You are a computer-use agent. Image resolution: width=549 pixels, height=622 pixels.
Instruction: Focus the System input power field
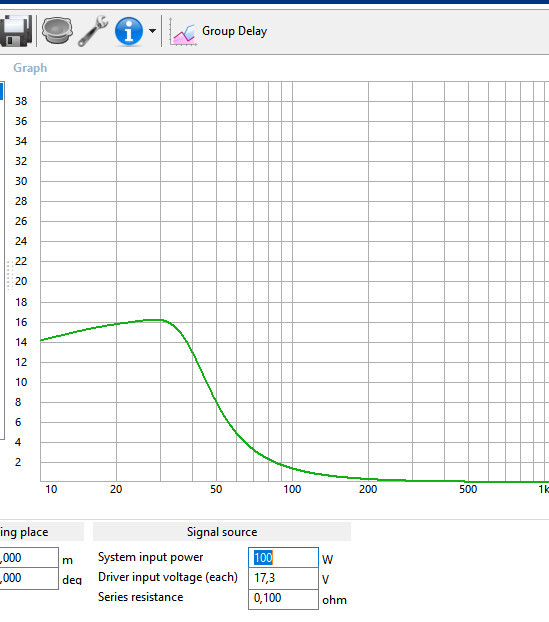pyautogui.click(x=283, y=558)
